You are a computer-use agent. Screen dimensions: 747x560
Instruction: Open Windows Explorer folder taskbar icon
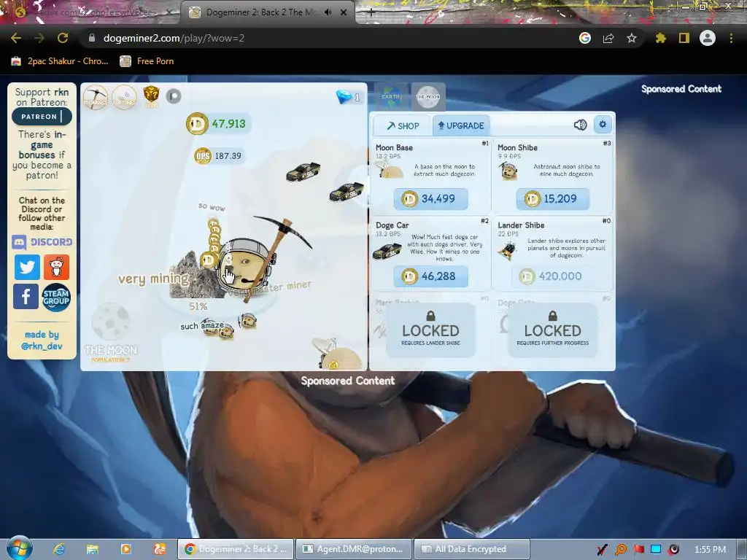[x=93, y=549]
